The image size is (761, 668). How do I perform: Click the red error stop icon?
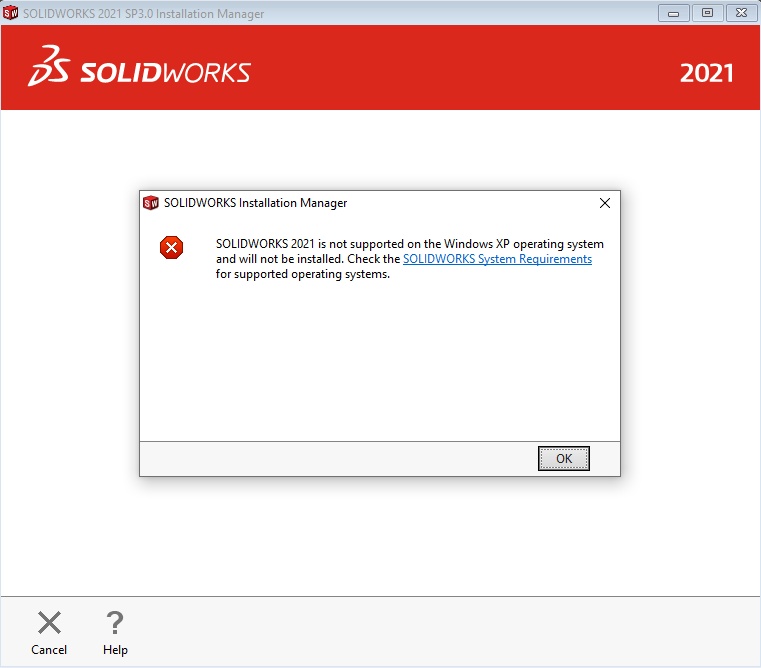[x=171, y=248]
